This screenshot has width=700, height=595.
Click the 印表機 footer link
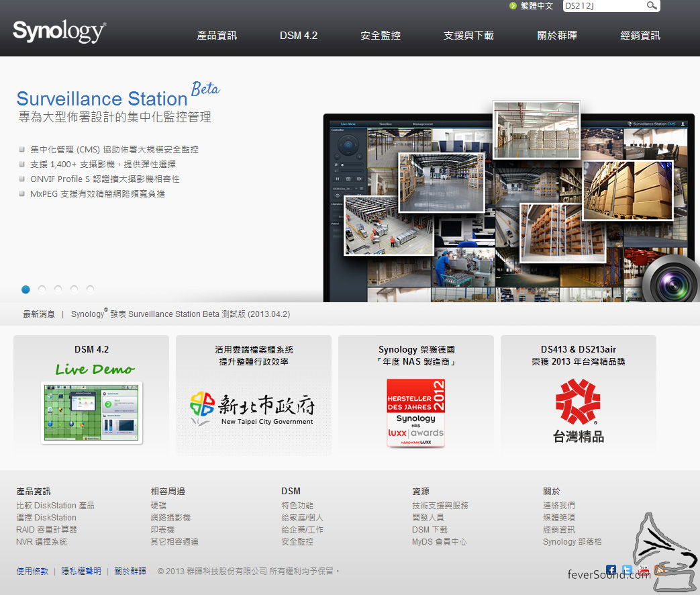(162, 529)
